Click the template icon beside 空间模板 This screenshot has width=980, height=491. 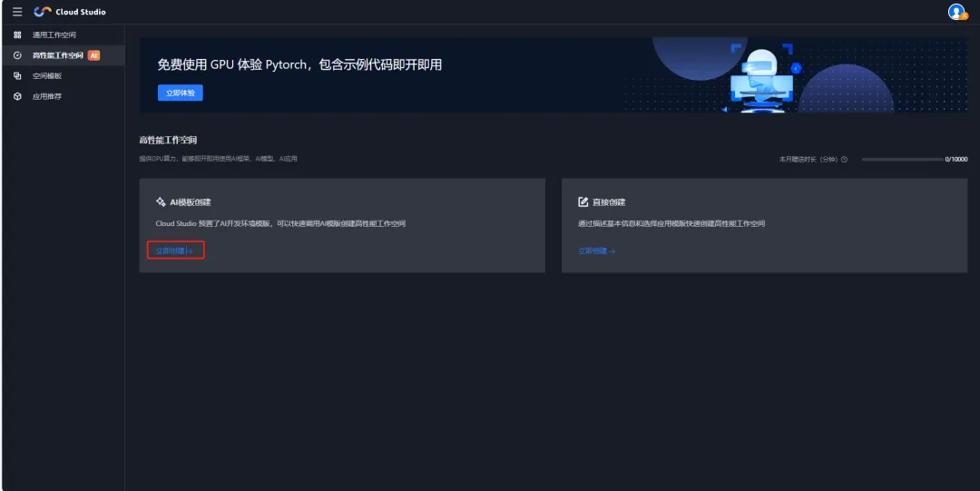click(17, 75)
